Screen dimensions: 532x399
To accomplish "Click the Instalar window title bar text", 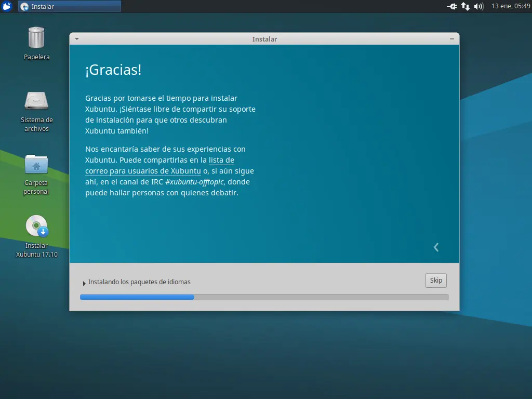I will [x=264, y=39].
